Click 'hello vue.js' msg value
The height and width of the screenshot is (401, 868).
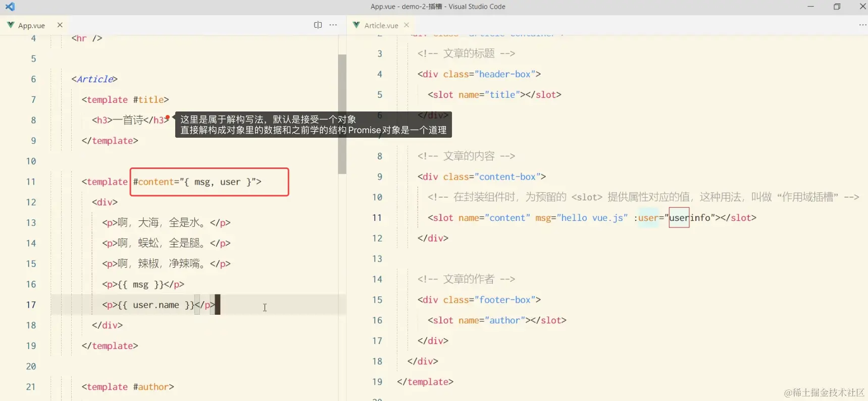tap(592, 218)
